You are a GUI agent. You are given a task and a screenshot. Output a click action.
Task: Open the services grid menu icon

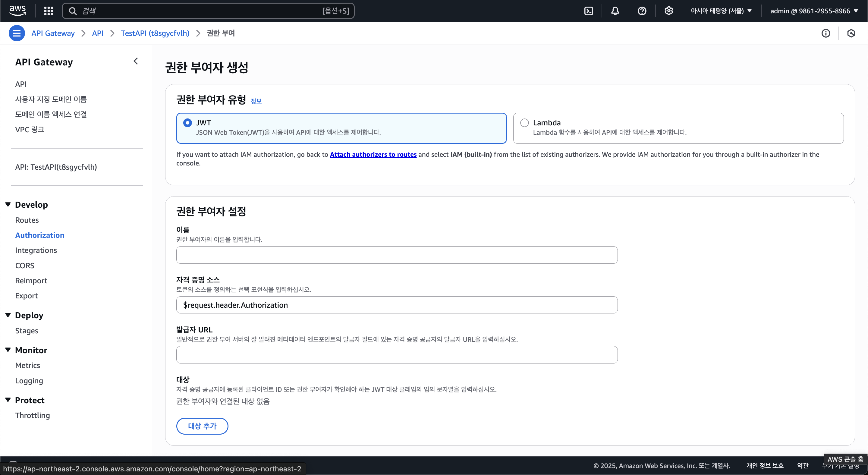(x=49, y=11)
